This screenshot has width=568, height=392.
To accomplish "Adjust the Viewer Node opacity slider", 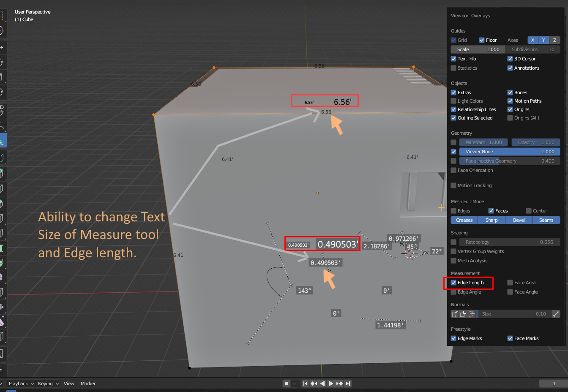I will tap(510, 152).
